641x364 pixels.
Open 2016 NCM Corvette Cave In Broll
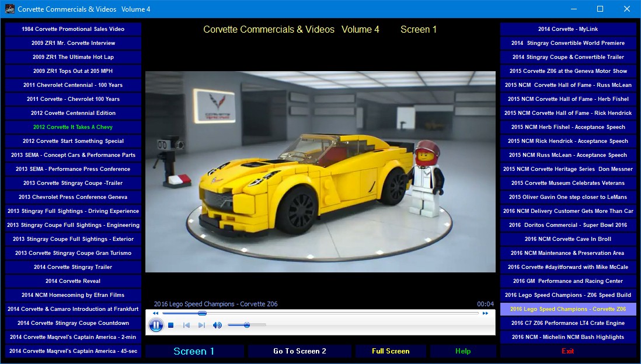(x=568, y=239)
